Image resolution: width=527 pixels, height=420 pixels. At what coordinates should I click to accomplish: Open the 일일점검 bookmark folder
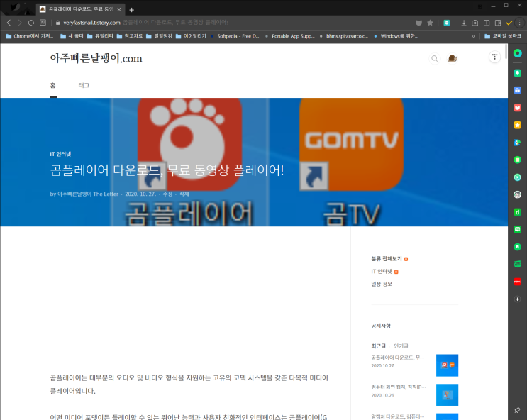pos(159,36)
